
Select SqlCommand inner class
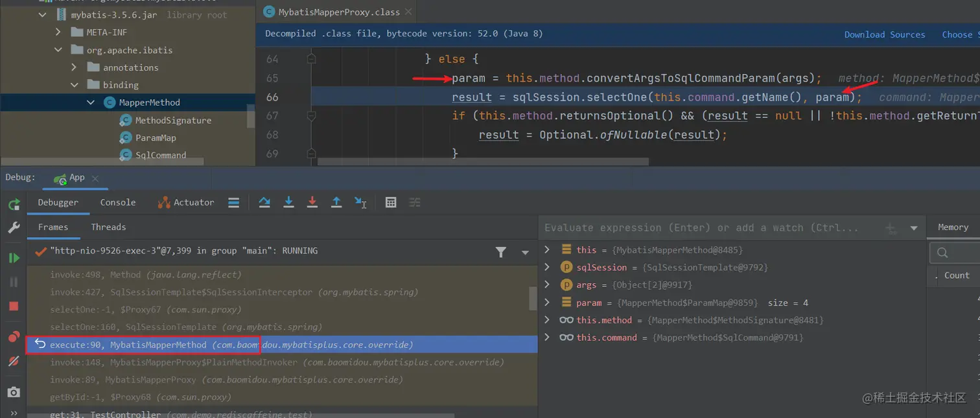(161, 155)
